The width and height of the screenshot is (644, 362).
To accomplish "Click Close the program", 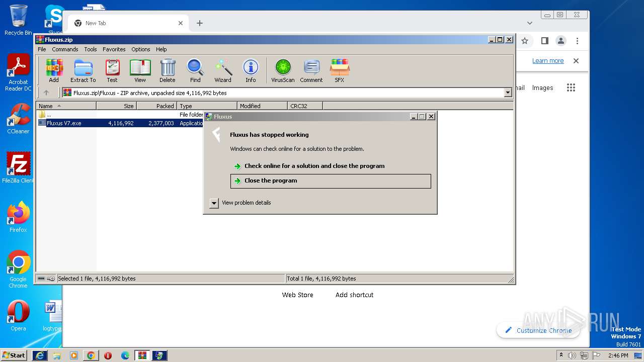I will pos(331,181).
